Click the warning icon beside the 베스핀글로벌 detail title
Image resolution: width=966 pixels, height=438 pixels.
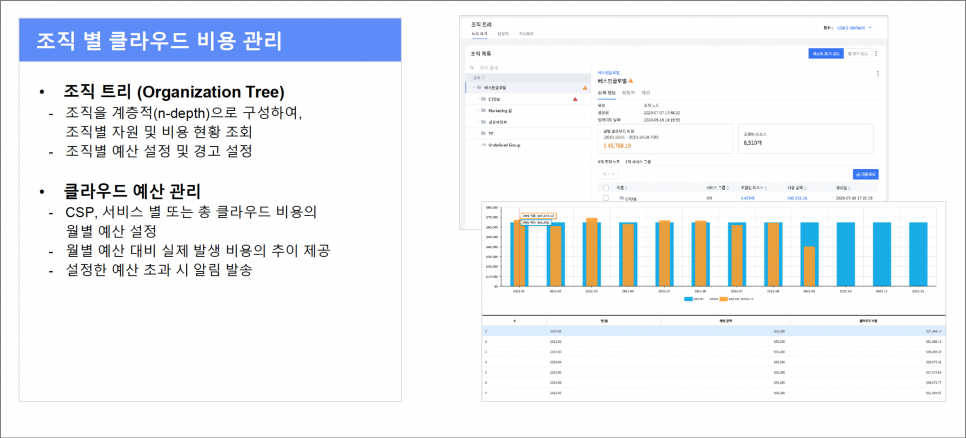[631, 81]
